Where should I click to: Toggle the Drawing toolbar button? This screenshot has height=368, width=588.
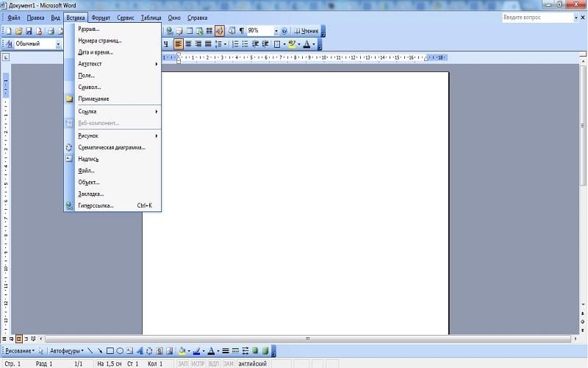coord(220,31)
